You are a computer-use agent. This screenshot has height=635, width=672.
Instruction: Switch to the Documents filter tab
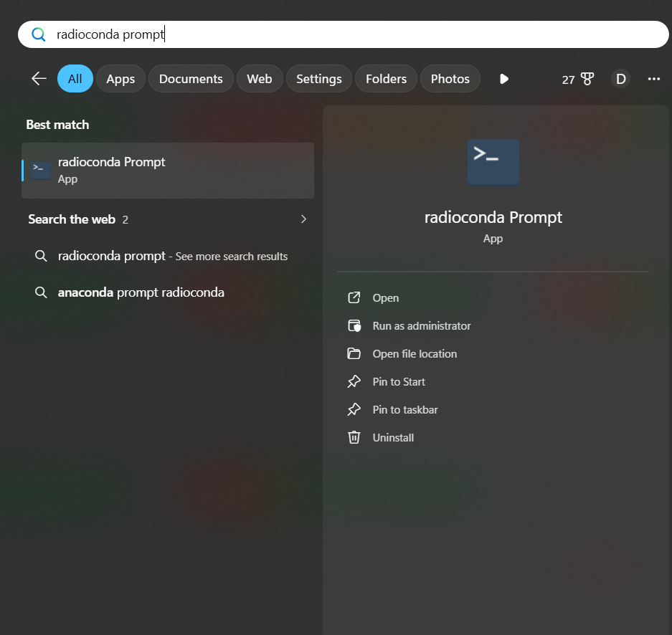coord(191,79)
